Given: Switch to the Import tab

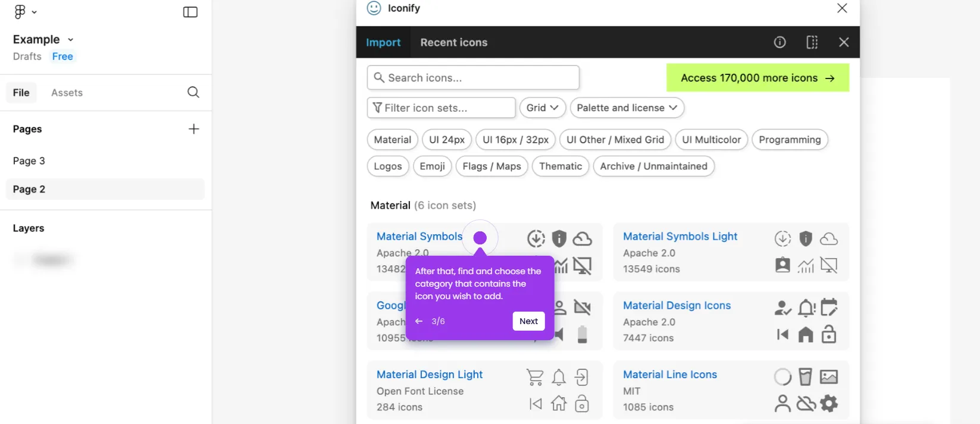Looking at the screenshot, I should tap(383, 42).
